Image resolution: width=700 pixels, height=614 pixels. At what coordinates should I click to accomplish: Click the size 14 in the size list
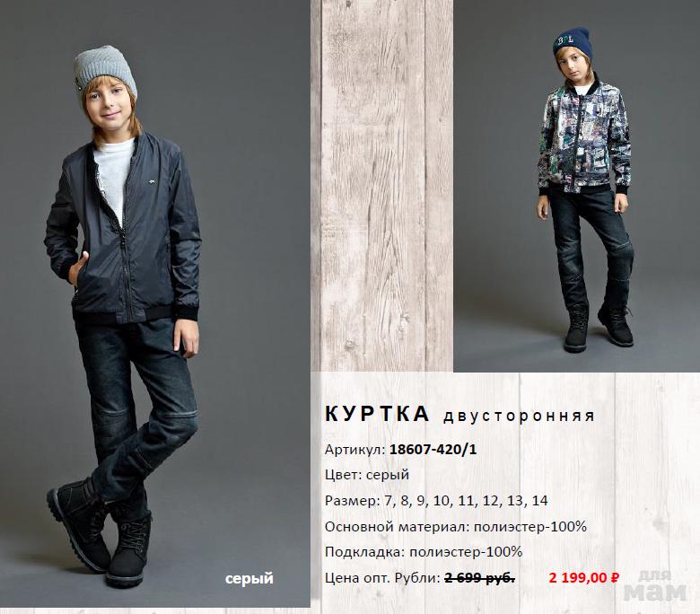pos(539,501)
